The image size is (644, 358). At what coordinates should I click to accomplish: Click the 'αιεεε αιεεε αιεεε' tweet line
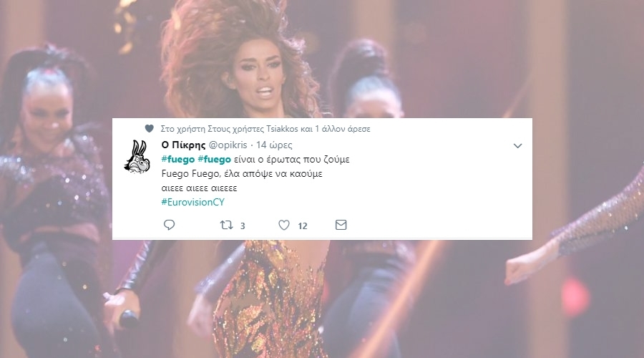tap(199, 188)
